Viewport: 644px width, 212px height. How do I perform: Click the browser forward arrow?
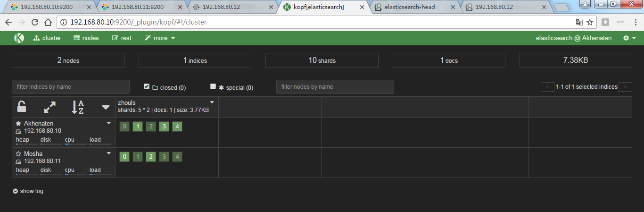tap(22, 22)
